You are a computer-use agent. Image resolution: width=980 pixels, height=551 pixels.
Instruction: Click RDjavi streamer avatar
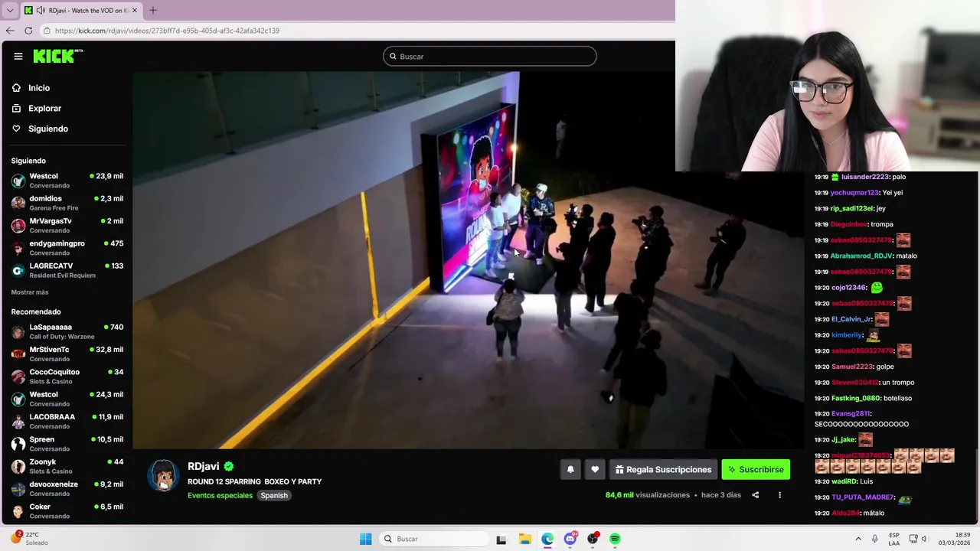pos(163,476)
